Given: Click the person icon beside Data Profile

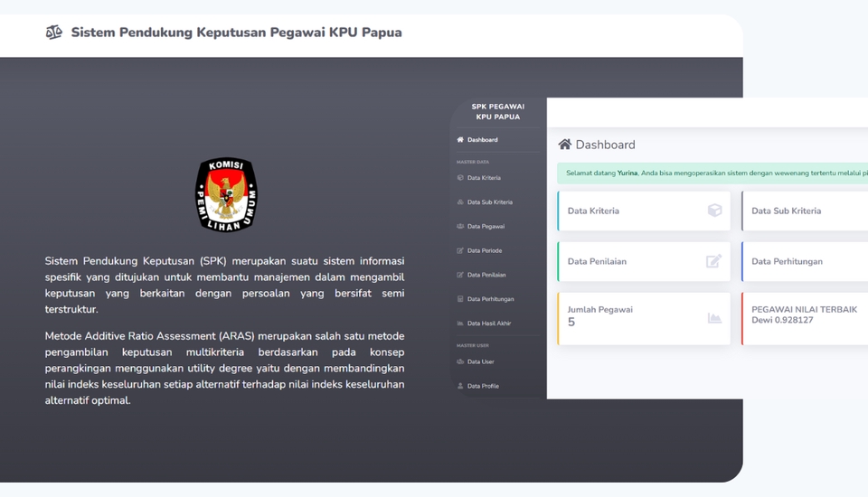Looking at the screenshot, I should click(x=460, y=387).
